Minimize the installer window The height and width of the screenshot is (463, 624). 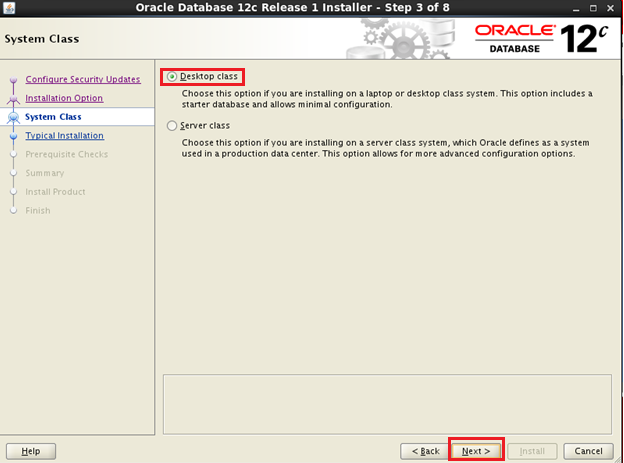click(576, 8)
